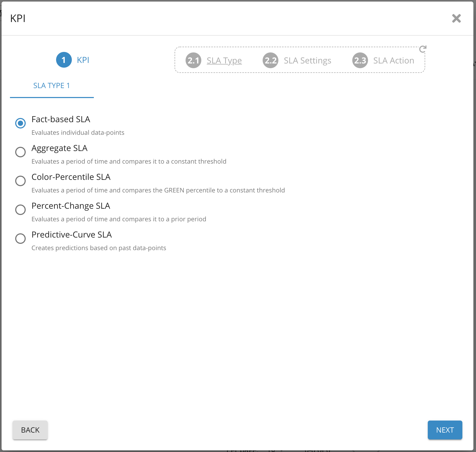Image resolution: width=476 pixels, height=452 pixels.
Task: Pick the Percent-Change SLA radio button
Action: point(20,210)
